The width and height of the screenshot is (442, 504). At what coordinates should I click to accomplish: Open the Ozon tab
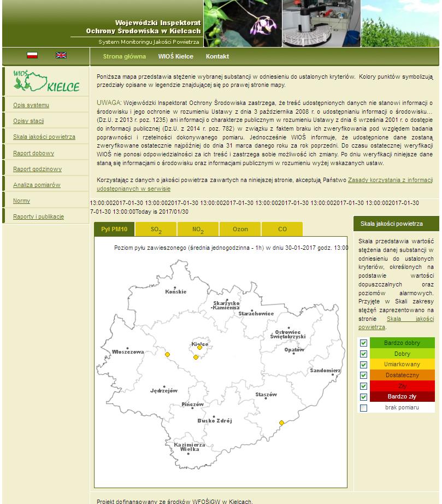(x=240, y=229)
